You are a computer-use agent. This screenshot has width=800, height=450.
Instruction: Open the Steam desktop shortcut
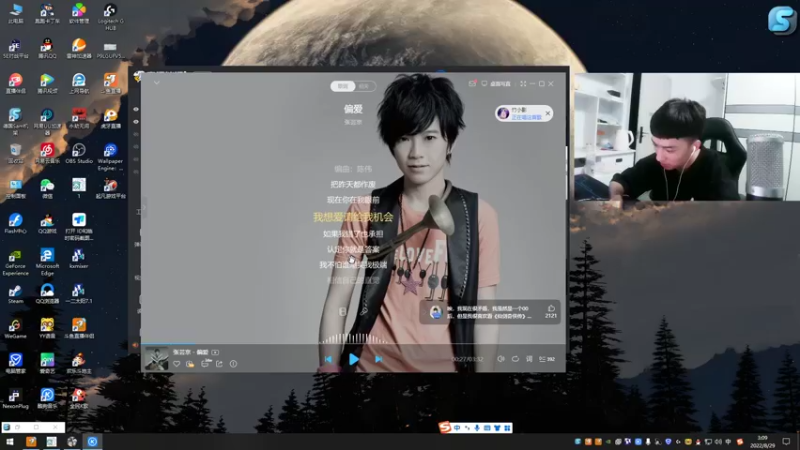pyautogui.click(x=15, y=294)
